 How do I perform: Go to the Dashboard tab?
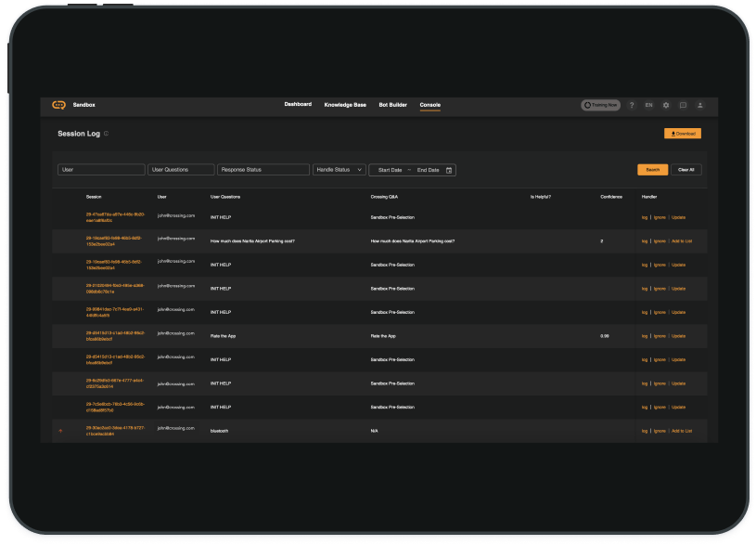(x=298, y=104)
